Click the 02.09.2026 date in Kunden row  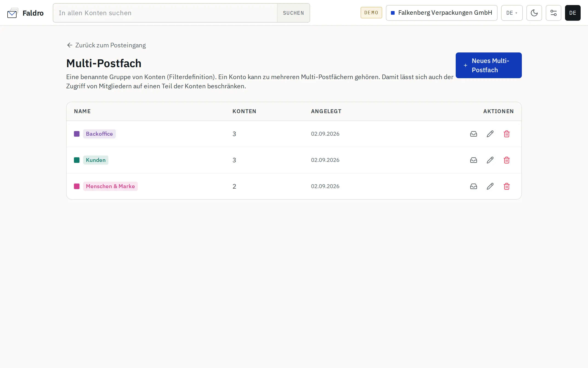pyautogui.click(x=325, y=160)
